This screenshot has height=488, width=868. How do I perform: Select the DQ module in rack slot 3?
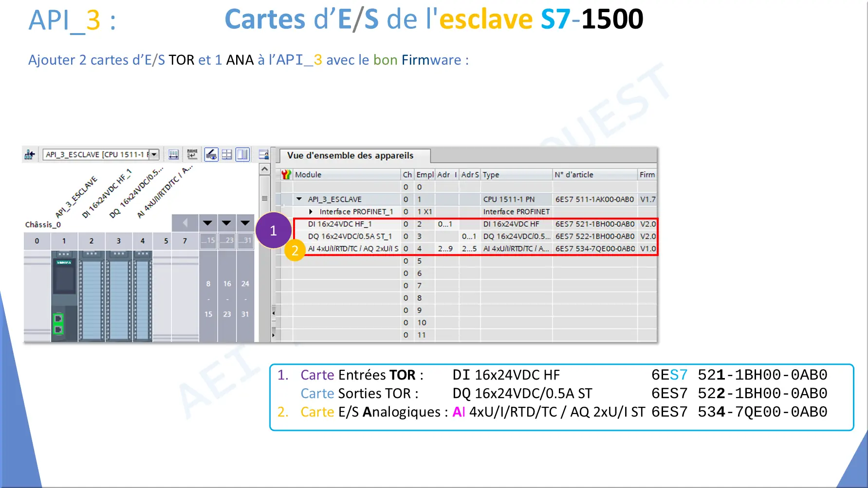point(119,296)
